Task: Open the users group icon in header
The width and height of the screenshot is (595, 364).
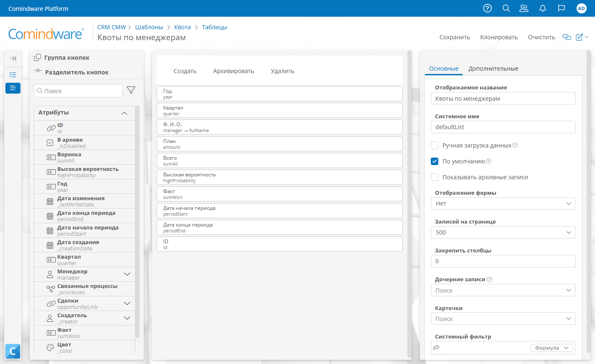Action: click(x=524, y=8)
